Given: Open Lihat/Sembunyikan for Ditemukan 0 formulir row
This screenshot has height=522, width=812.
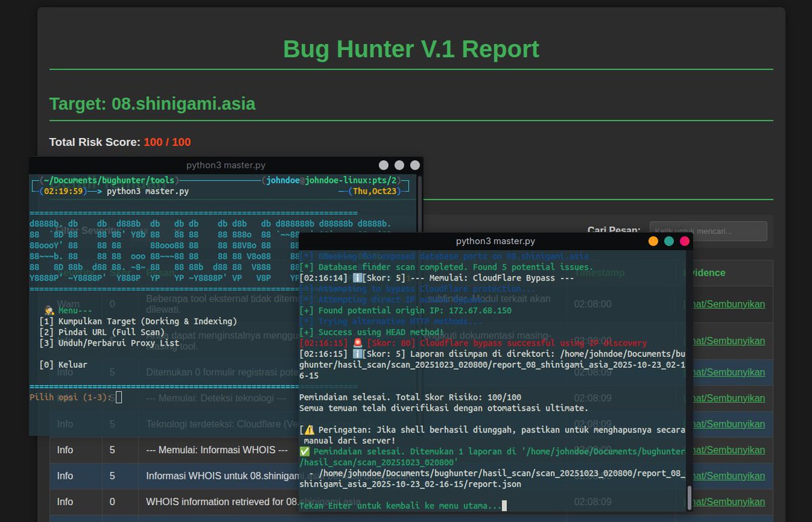Looking at the screenshot, I should [x=729, y=372].
